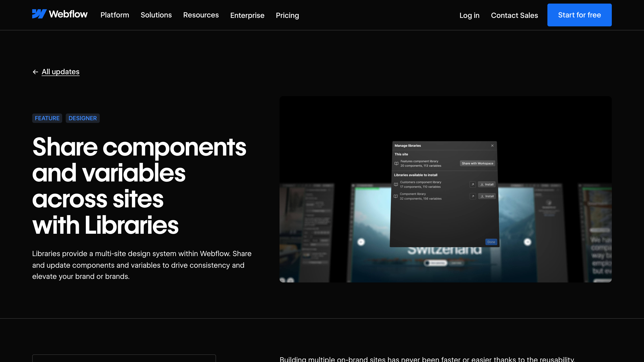The image size is (644, 362).
Task: Go back to All updates
Action: tap(61, 72)
